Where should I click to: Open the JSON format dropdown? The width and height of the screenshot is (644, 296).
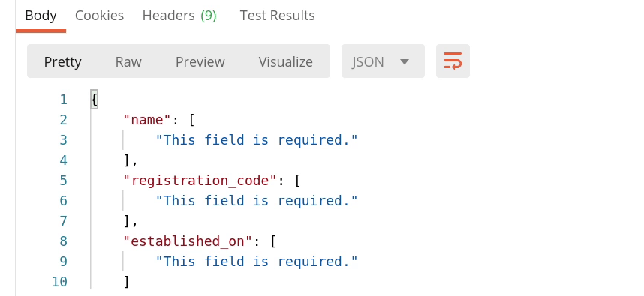(x=383, y=61)
